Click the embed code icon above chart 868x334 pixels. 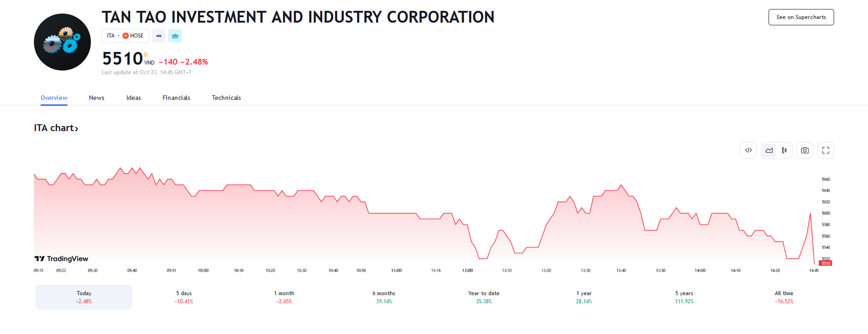748,151
